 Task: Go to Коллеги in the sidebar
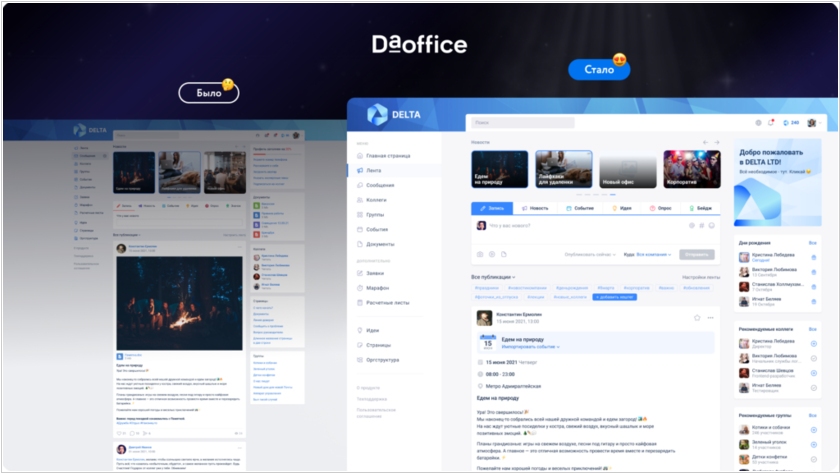[371, 200]
